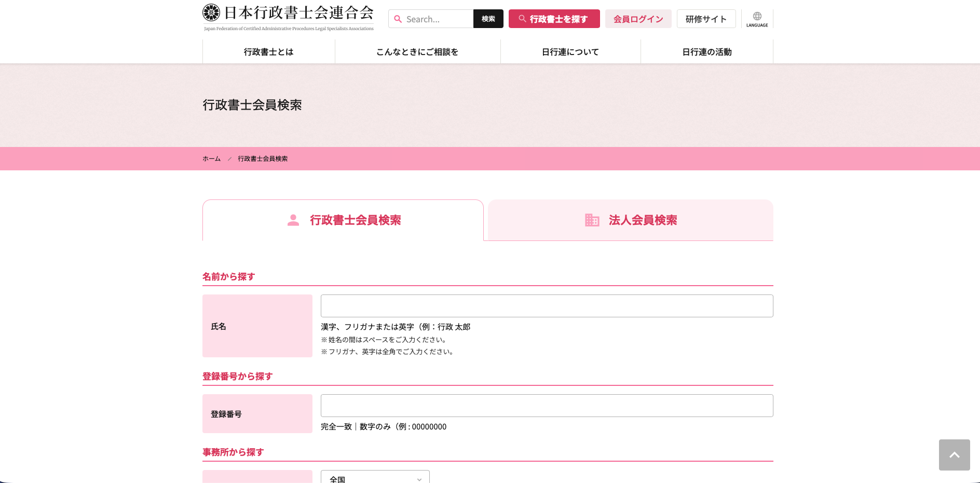
Task: Open the 行政書士とは menu
Action: point(268,52)
